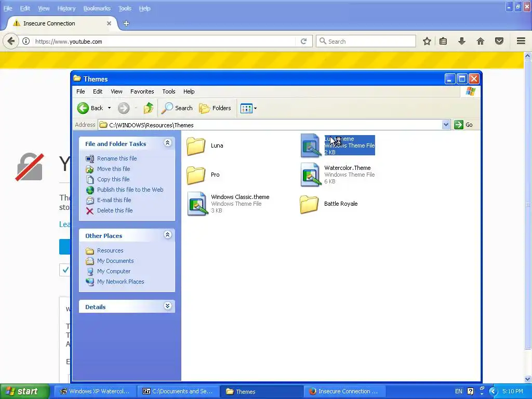Select Watercolor.Theme file icon
Screen dimensions: 532x399
tap(311, 175)
